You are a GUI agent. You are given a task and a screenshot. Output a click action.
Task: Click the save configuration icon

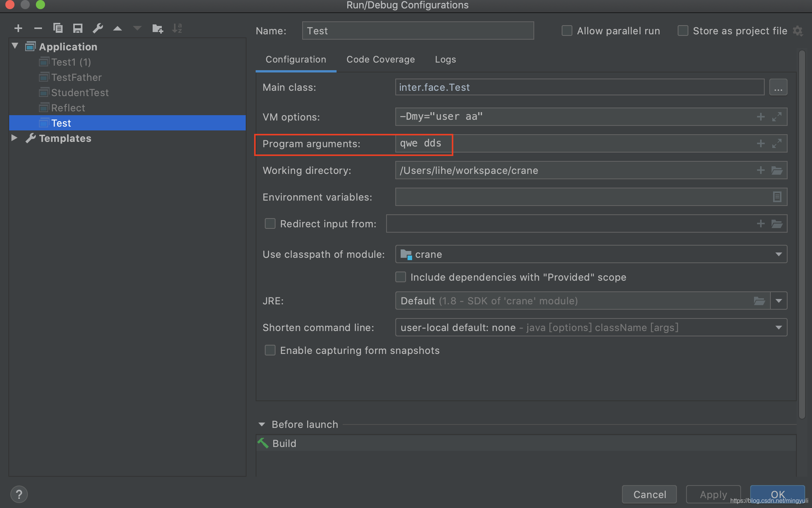coord(78,28)
